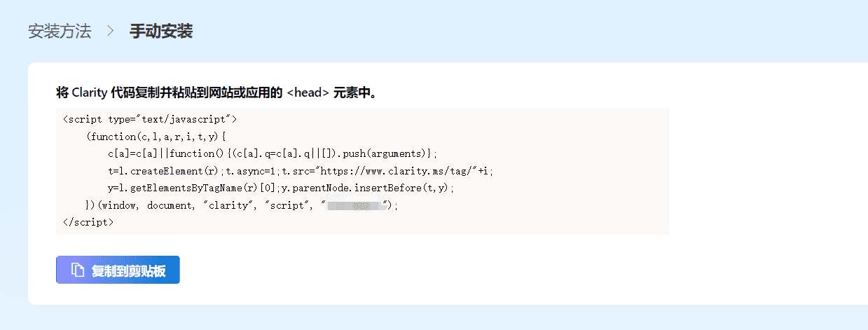Click the <head> text in the instruction heading
This screenshot has height=330, width=868.
(308, 92)
